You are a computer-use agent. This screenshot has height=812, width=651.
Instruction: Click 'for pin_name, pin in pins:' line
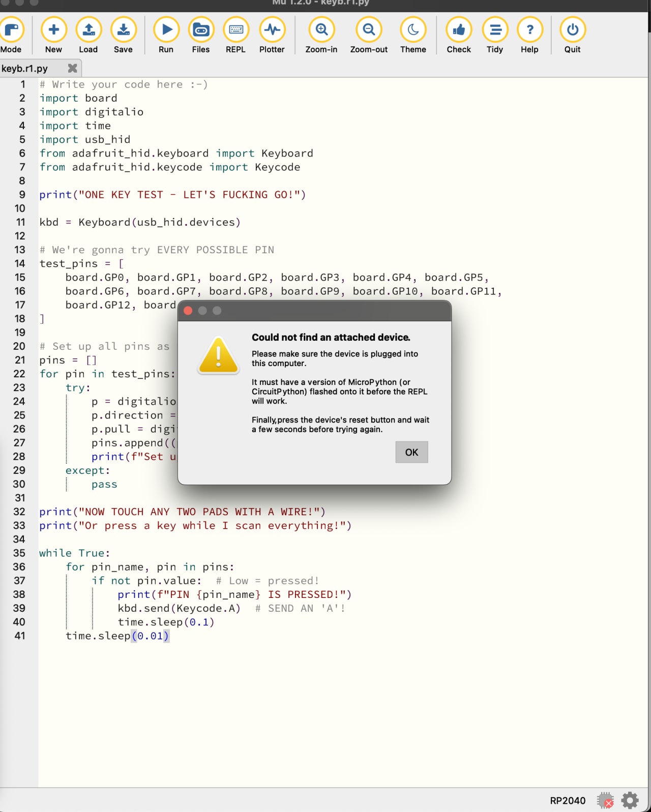coord(150,567)
